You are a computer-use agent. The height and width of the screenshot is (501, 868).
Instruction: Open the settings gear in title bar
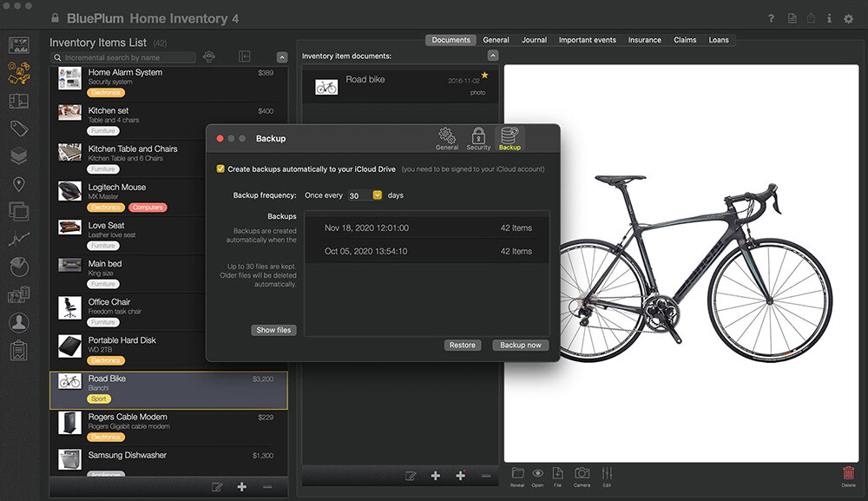pos(849,18)
